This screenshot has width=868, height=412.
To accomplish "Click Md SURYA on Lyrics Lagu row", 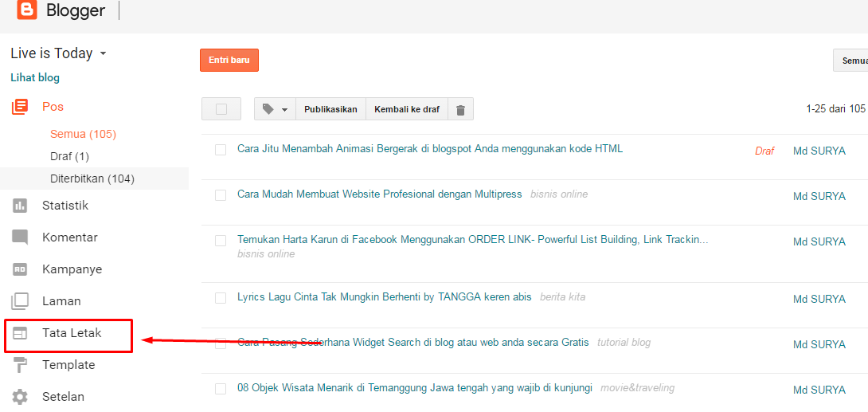I will point(819,299).
